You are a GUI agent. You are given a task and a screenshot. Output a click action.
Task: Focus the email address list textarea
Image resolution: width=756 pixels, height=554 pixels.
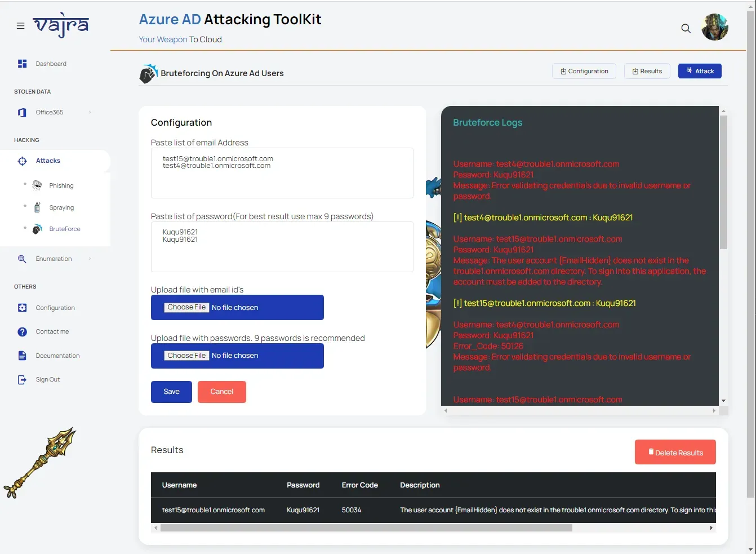coord(282,173)
